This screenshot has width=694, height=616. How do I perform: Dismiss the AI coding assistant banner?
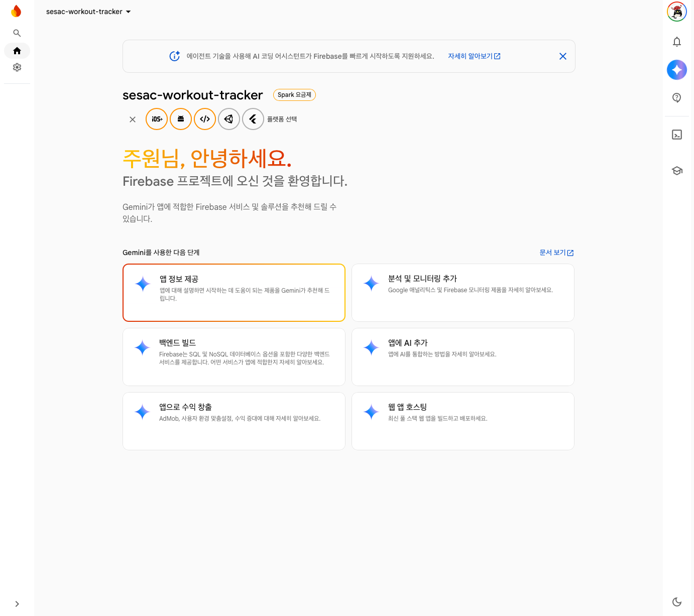[563, 56]
